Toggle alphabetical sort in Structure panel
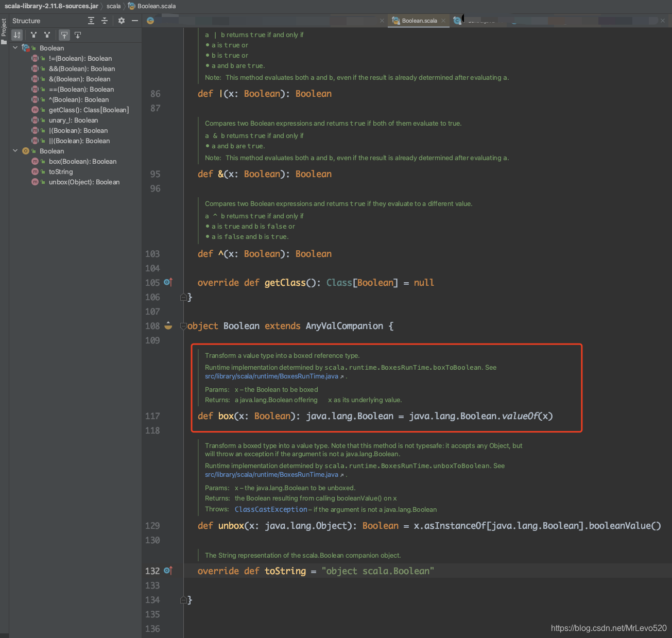Image resolution: width=672 pixels, height=638 pixels. pos(17,35)
